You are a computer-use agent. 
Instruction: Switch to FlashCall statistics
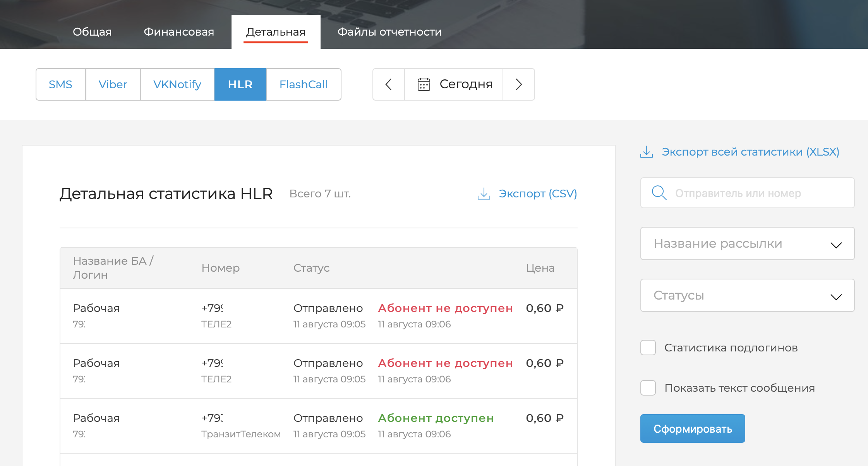[x=304, y=84]
